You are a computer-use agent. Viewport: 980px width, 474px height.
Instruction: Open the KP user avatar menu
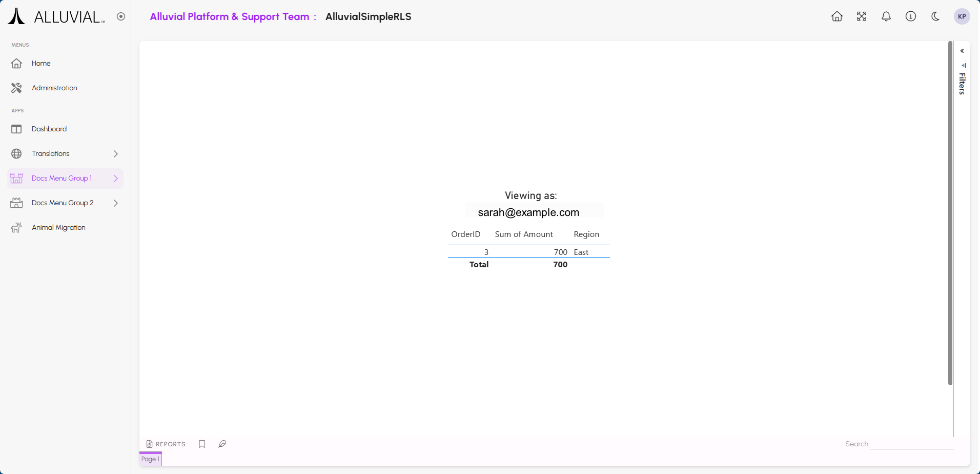[x=962, y=16]
